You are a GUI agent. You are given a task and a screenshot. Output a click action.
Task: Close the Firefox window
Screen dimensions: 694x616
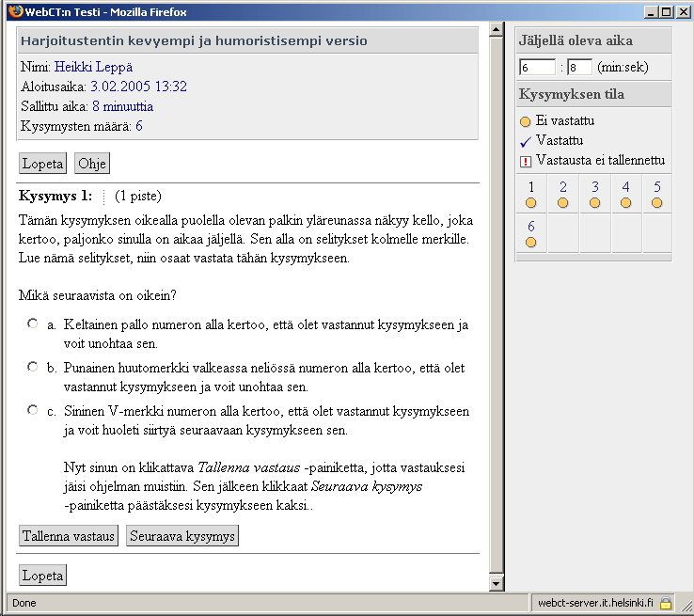click(x=683, y=12)
